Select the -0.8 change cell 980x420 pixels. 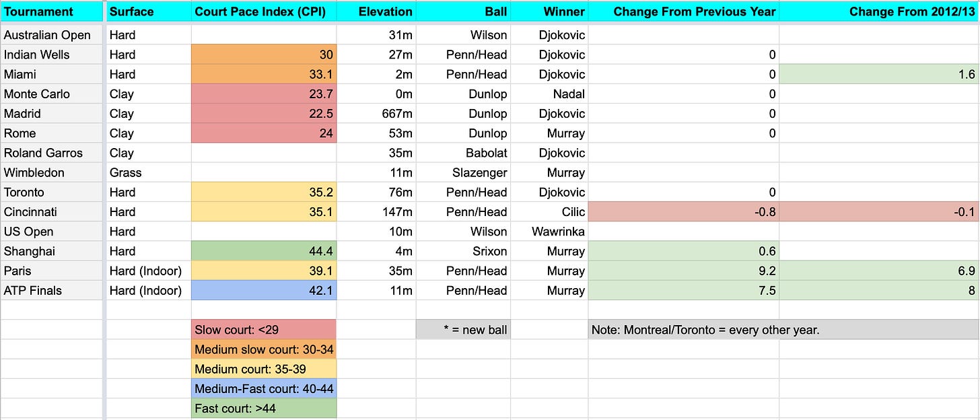(x=684, y=211)
